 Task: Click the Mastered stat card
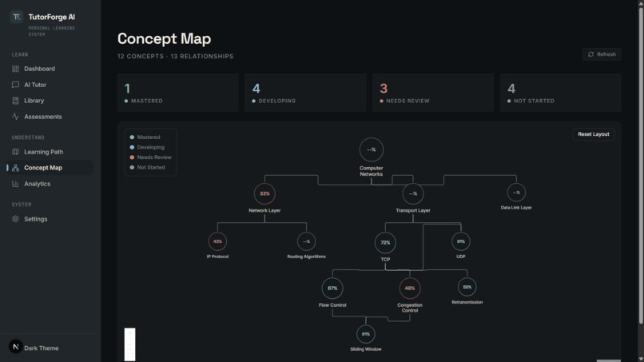(178, 93)
